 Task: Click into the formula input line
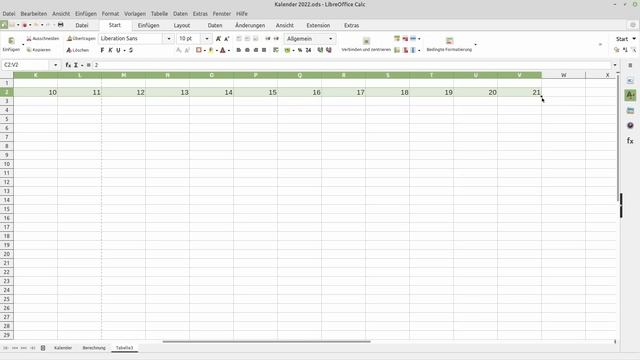[352, 65]
